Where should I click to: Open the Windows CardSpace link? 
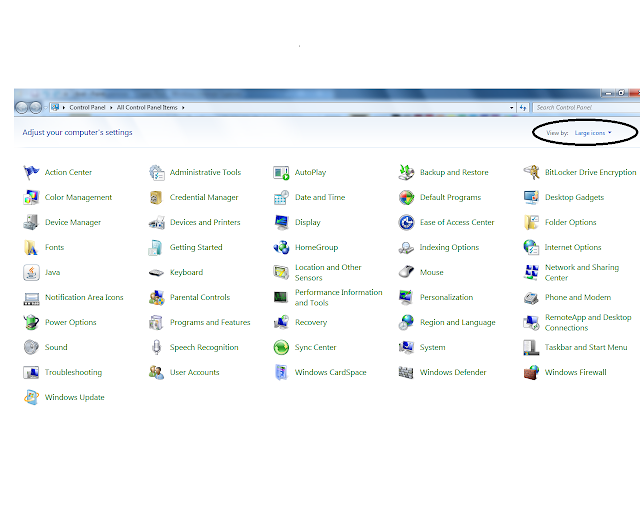pyautogui.click(x=331, y=372)
